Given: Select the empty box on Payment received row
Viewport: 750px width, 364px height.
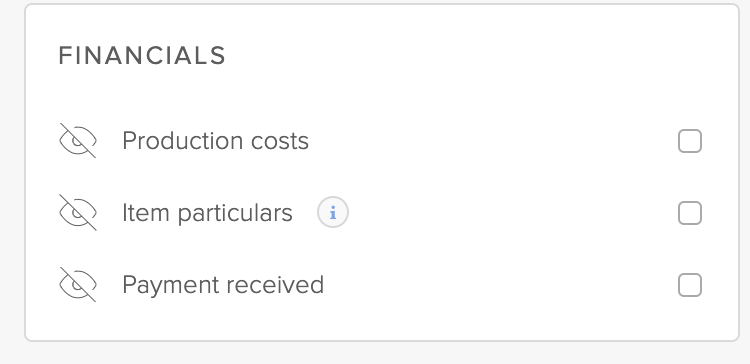Looking at the screenshot, I should click(690, 285).
